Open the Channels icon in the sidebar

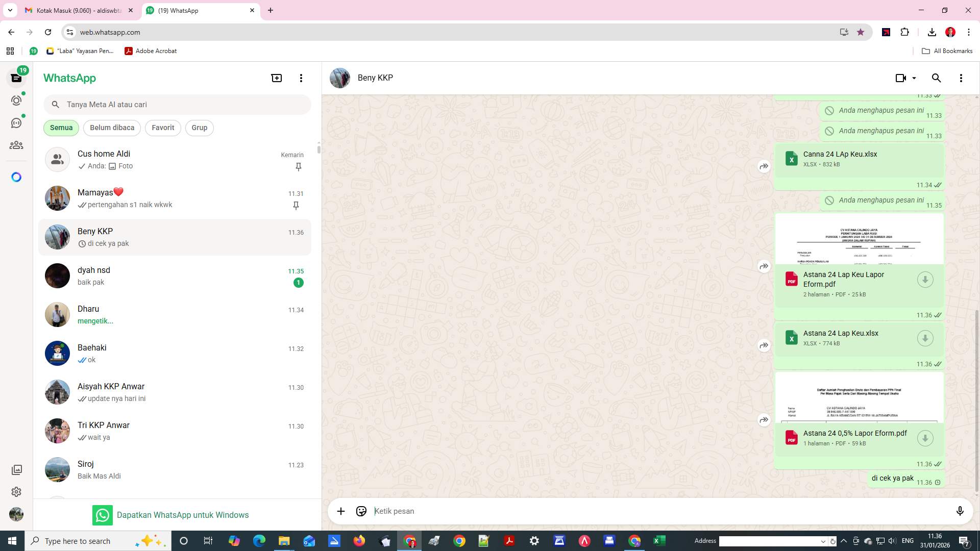[x=16, y=122]
